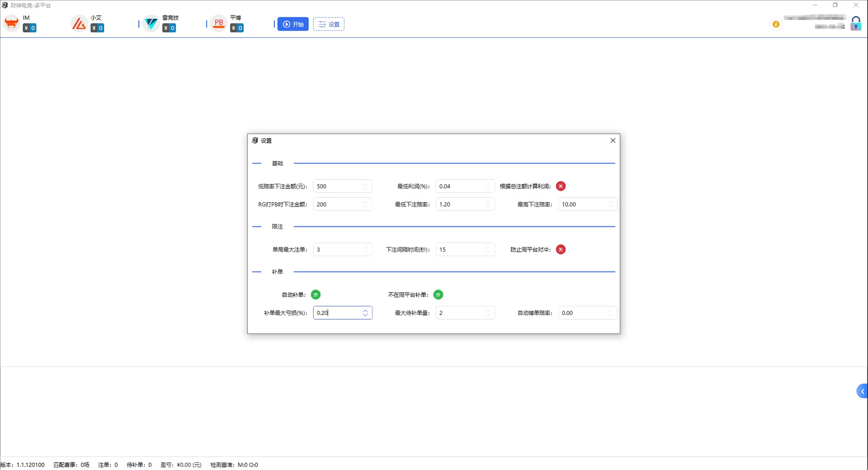Click stepper arrows of 补单最大亏损 field
The width and height of the screenshot is (868, 470).
[365, 313]
